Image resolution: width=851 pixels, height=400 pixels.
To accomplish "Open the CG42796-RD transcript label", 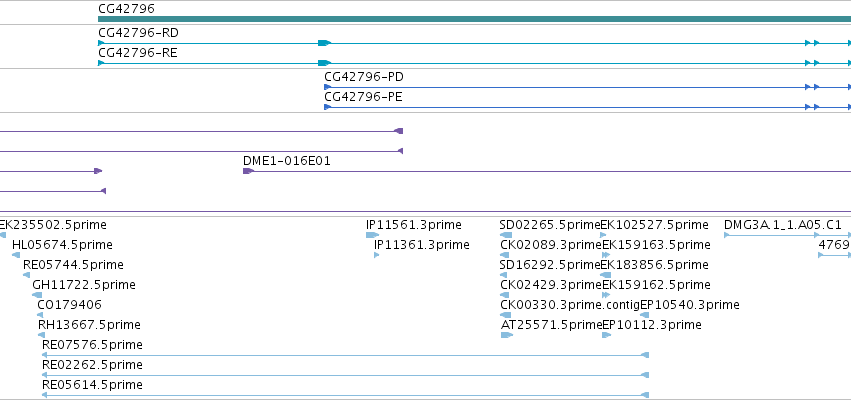I will coord(138,33).
